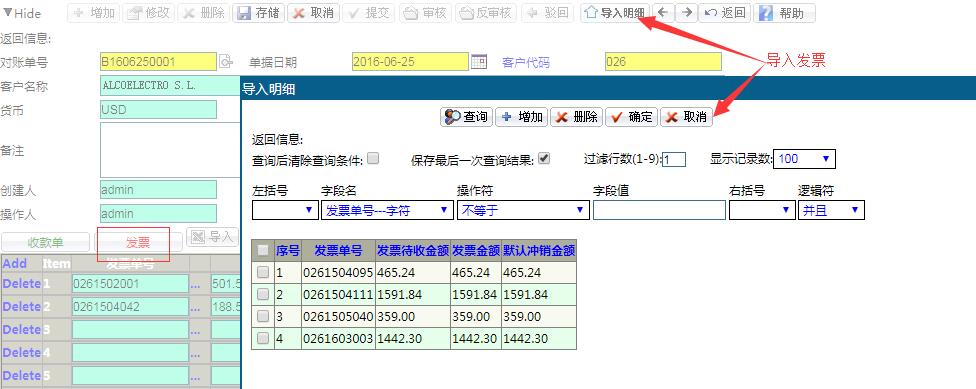Open the 操作符 dropdown showing 不等于

coord(523,210)
